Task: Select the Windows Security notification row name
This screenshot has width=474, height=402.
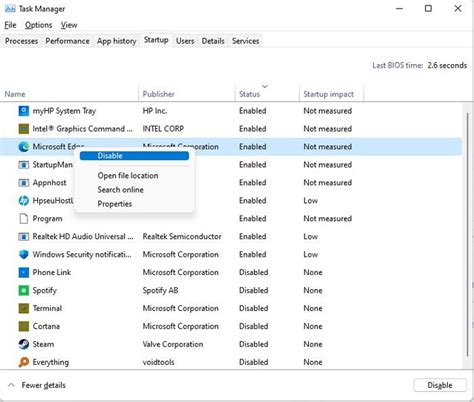Action: [82, 255]
